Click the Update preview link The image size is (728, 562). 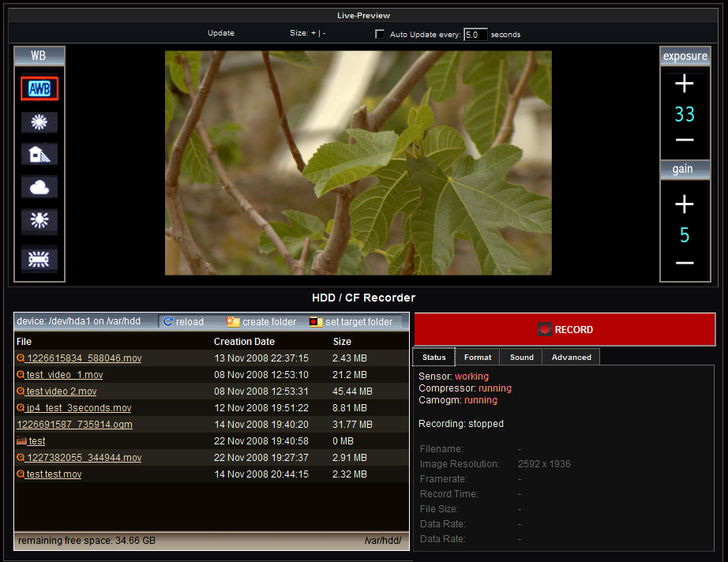pos(221,33)
